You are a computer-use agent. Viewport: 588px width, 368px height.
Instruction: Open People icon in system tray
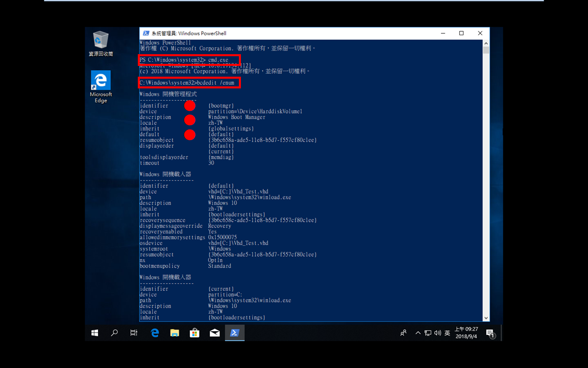tap(404, 333)
